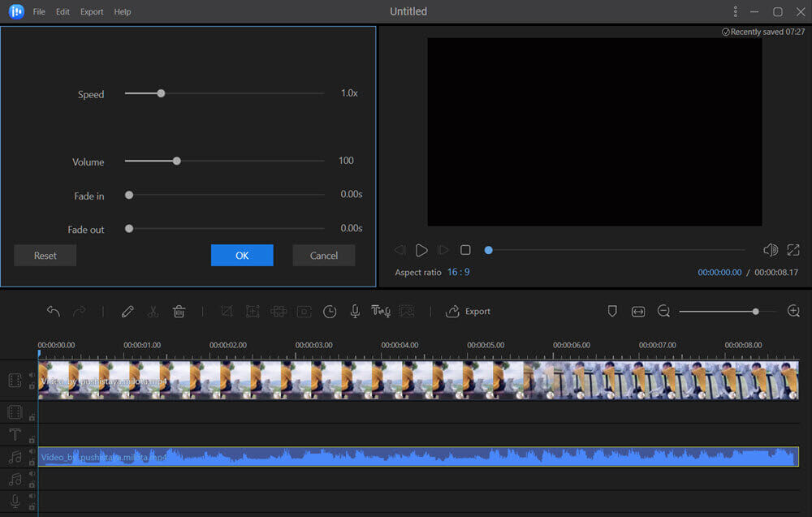
Task: Lock the text track
Action: (32, 439)
